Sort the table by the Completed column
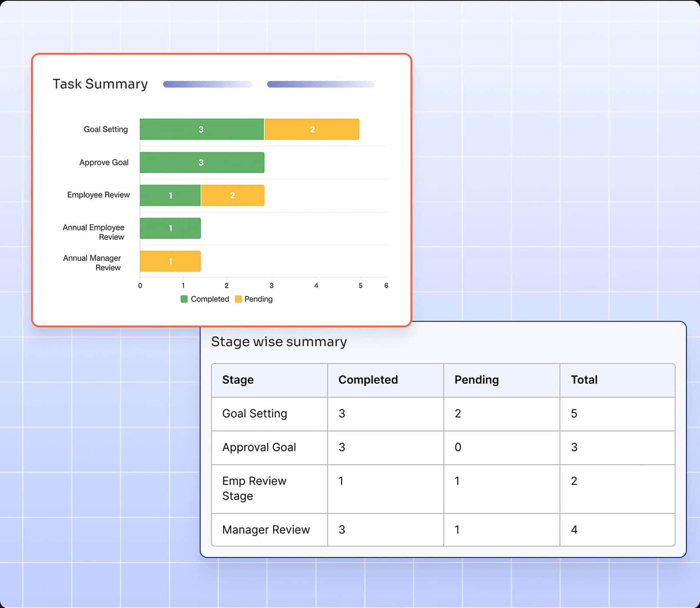This screenshot has height=608, width=700. (368, 379)
